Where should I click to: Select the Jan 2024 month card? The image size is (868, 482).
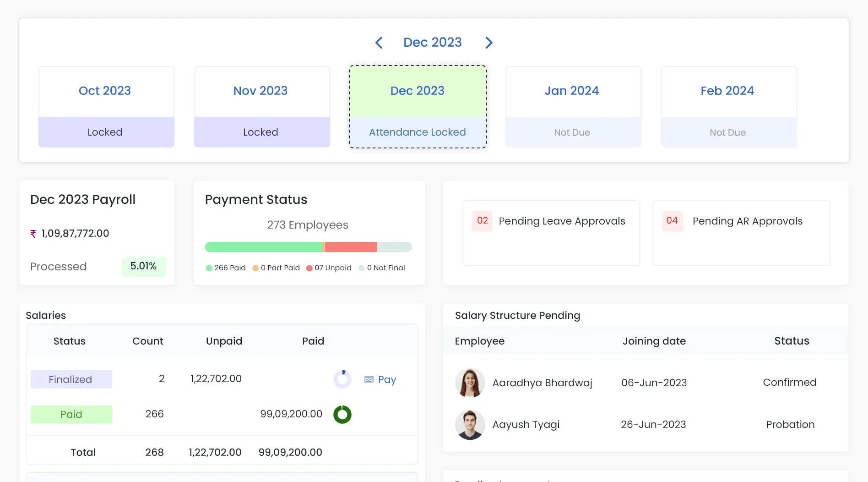[x=573, y=107]
